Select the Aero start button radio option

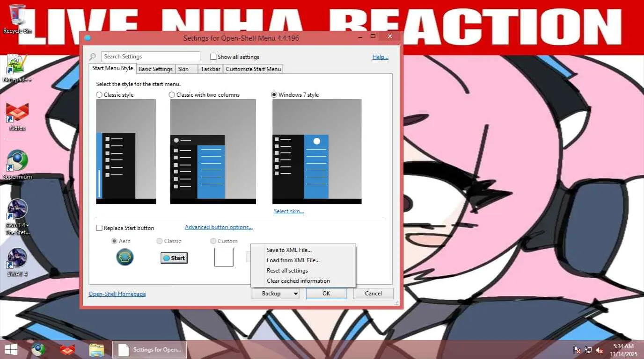[114, 241]
